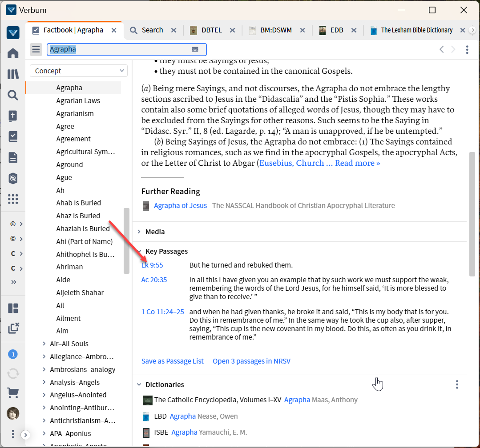The width and height of the screenshot is (480, 448).
Task: Expand the sidebar with bottom chevron
Action: click(x=25, y=435)
